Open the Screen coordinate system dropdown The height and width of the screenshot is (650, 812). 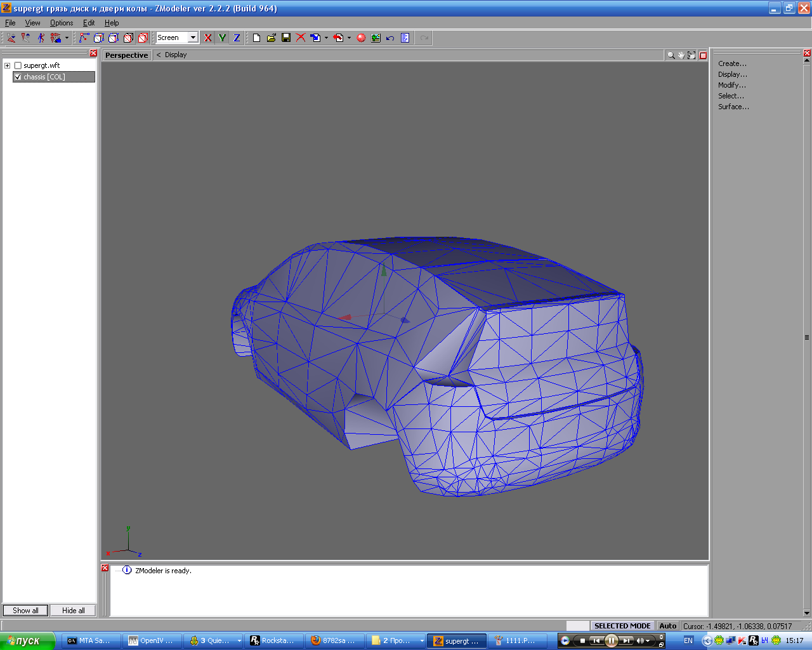pyautogui.click(x=193, y=38)
